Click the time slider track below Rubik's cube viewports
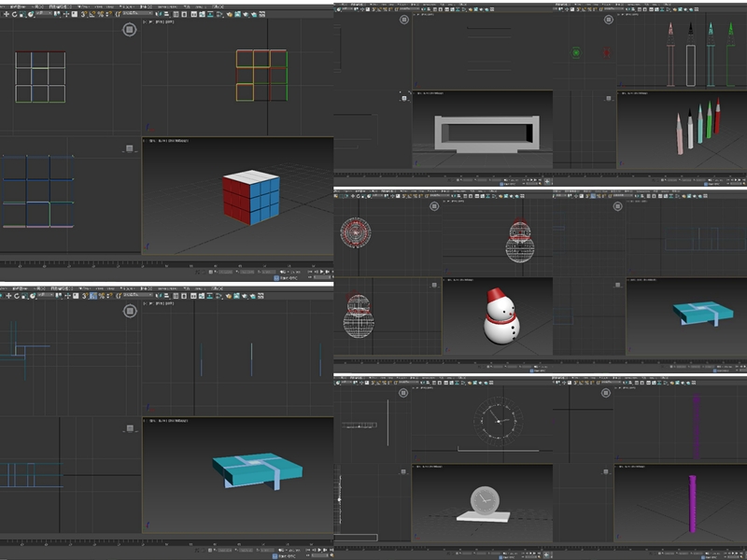The width and height of the screenshot is (747, 560). [166, 264]
